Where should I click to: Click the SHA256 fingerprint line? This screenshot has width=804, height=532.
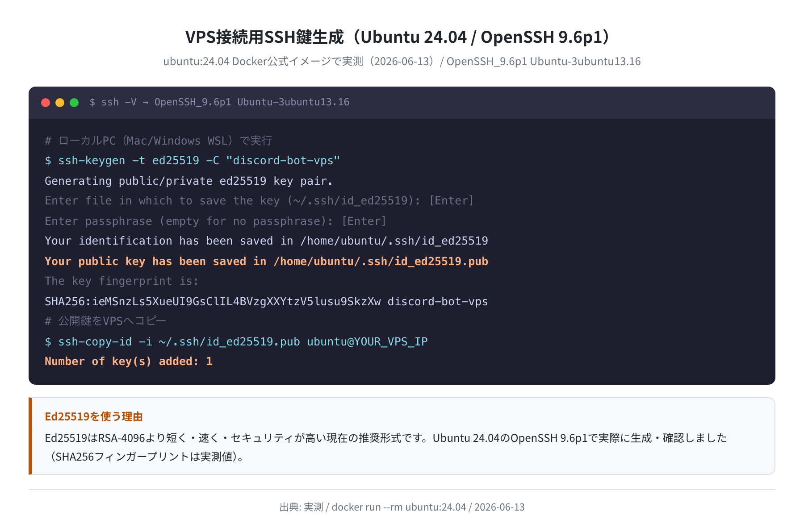coord(266,301)
